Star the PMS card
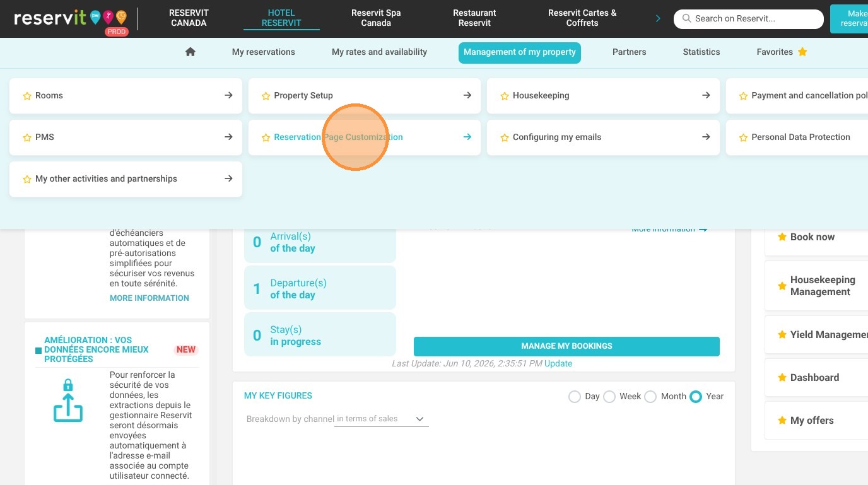Image resolution: width=868 pixels, height=485 pixels. tap(27, 137)
